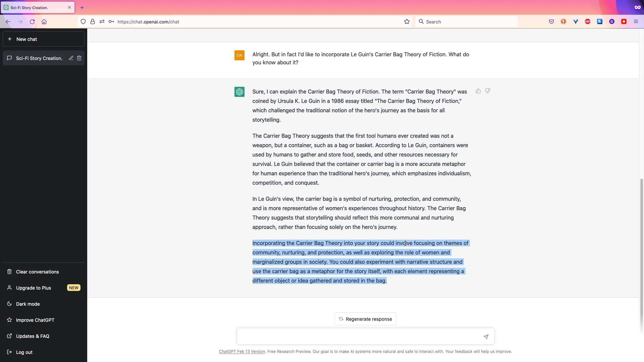
Task: Click Regenerate response button
Action: [365, 319]
